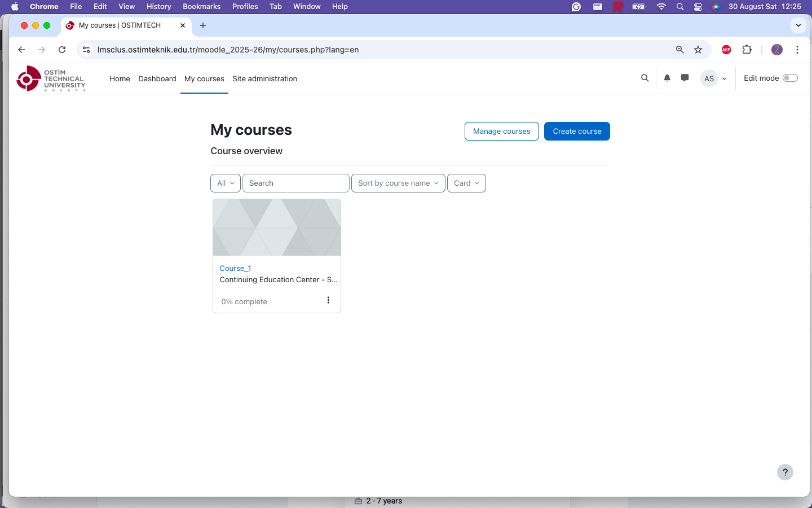Bookmark this page with the star icon
Screen dimensions: 812x508
click(x=698, y=50)
